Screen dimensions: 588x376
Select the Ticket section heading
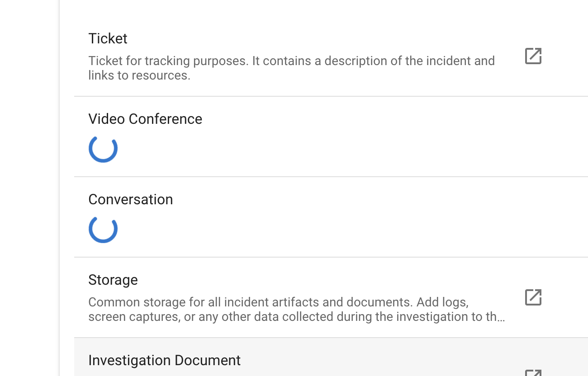tap(108, 38)
